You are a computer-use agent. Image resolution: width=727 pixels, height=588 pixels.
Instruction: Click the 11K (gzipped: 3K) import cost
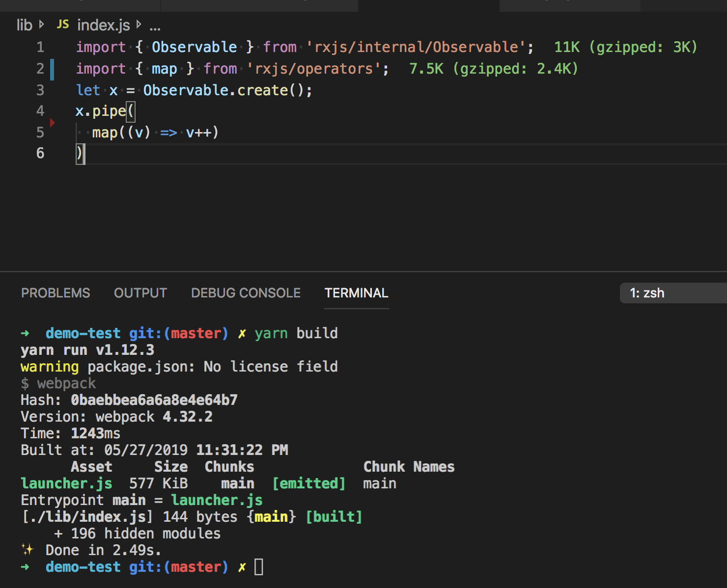pyautogui.click(x=626, y=47)
